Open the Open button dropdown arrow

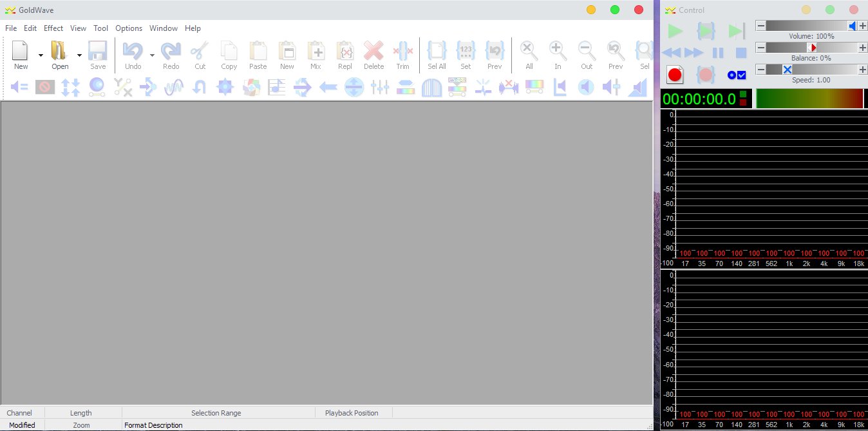click(x=79, y=55)
